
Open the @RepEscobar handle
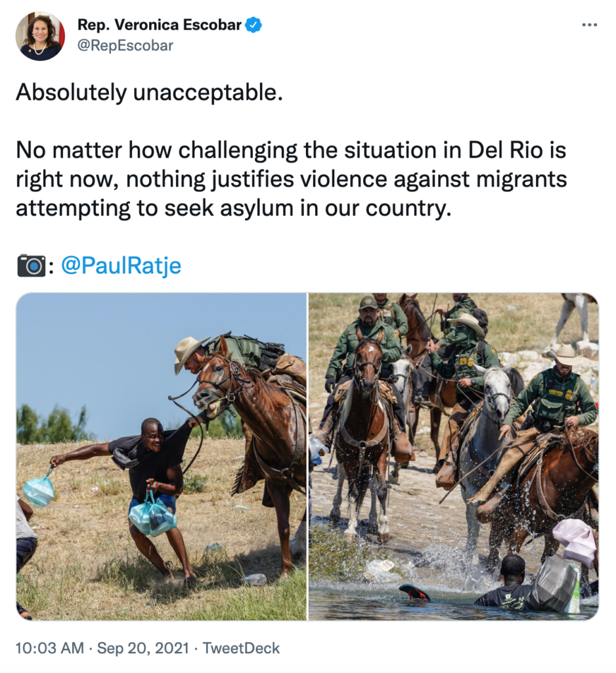[125, 45]
